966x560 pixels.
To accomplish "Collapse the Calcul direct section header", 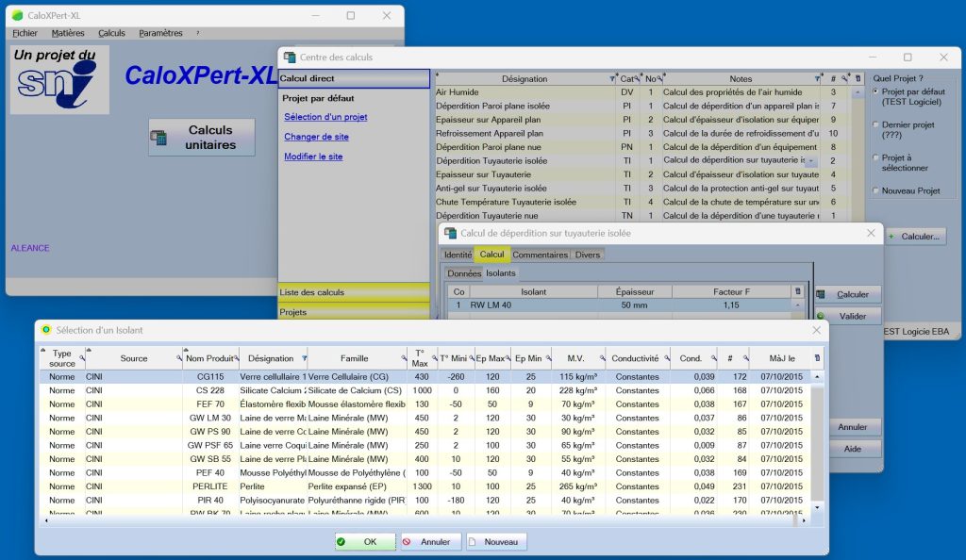I will 354,78.
